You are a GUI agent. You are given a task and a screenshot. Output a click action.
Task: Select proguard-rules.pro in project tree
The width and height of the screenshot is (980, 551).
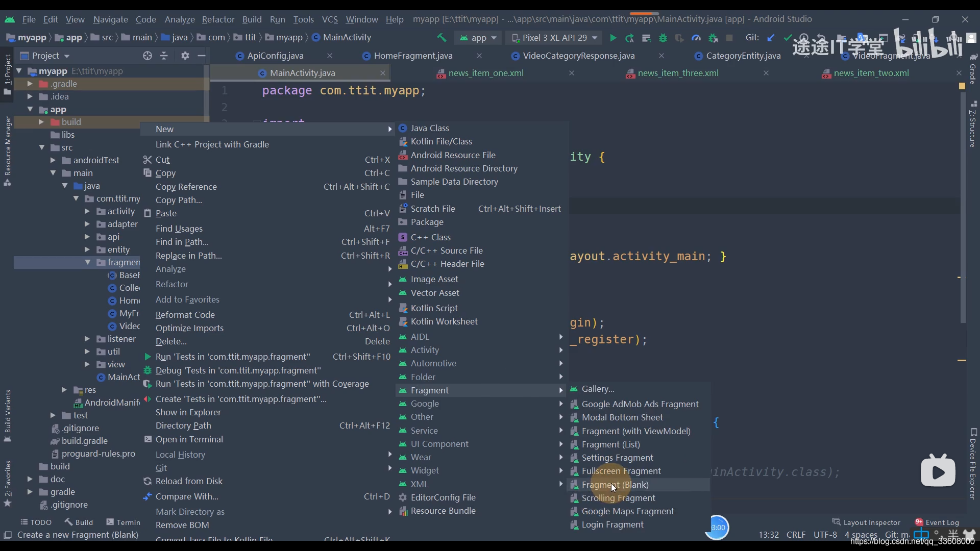pyautogui.click(x=98, y=454)
